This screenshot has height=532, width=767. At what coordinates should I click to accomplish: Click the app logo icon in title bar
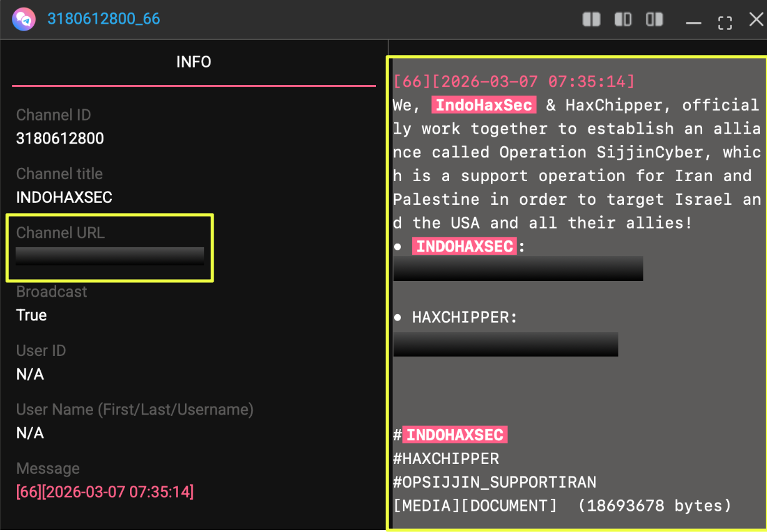[23, 19]
